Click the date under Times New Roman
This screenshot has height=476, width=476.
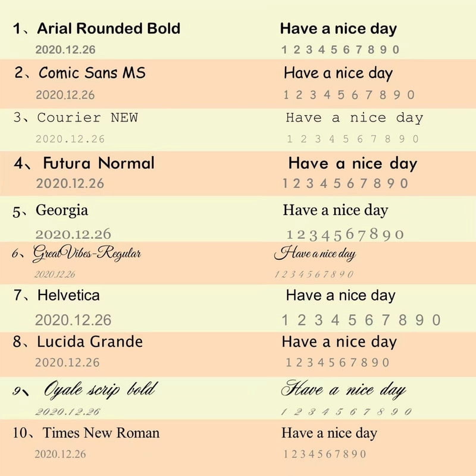point(60,454)
